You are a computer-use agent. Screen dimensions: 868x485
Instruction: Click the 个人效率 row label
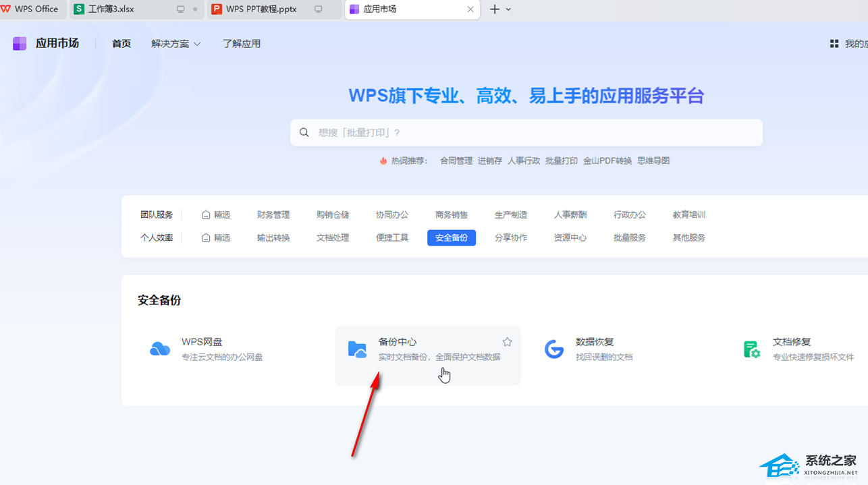pyautogui.click(x=157, y=238)
